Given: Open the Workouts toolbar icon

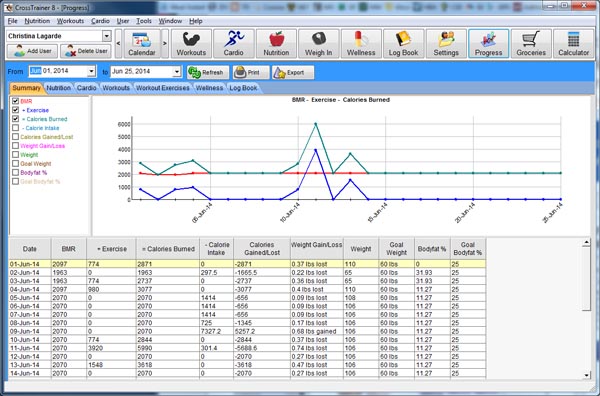Looking at the screenshot, I should click(191, 44).
